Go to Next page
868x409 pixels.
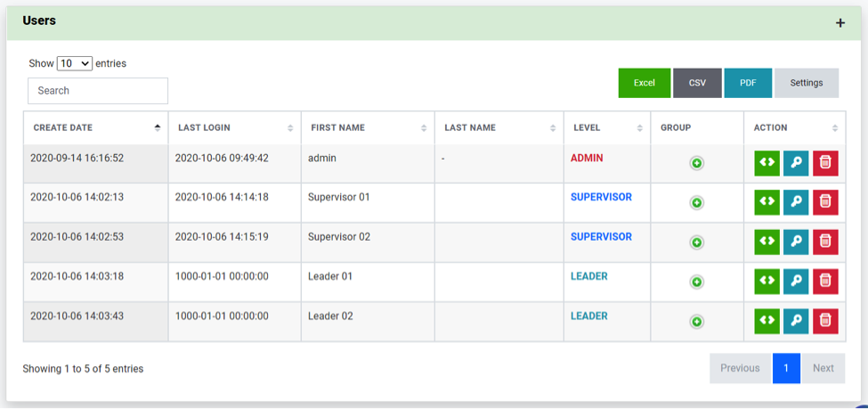(823, 368)
